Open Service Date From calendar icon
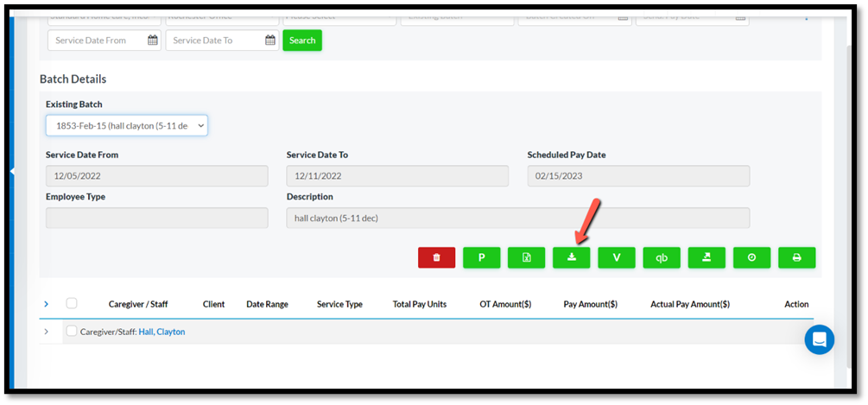This screenshot has height=405, width=868. (152, 41)
